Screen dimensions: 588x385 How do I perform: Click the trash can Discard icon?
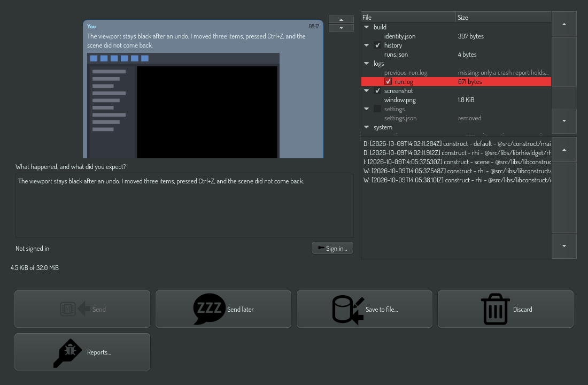(x=496, y=309)
